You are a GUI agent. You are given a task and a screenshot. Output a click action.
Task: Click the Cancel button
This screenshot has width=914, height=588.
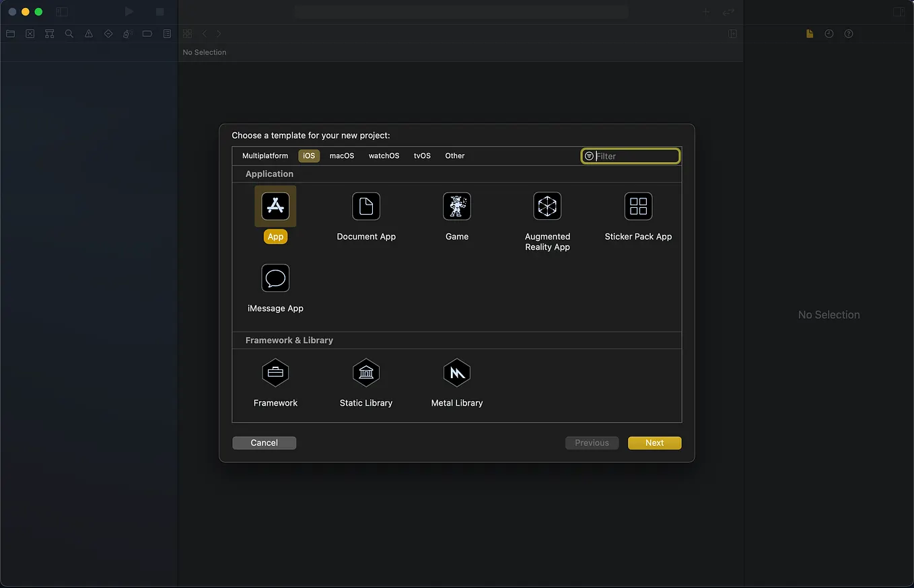click(x=265, y=443)
